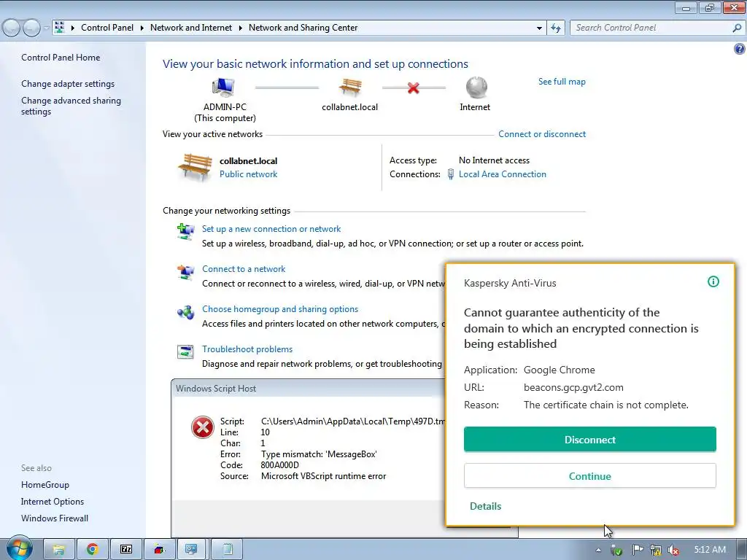Screen dimensions: 747x560
Task: Click the Public network link
Action: (248, 174)
